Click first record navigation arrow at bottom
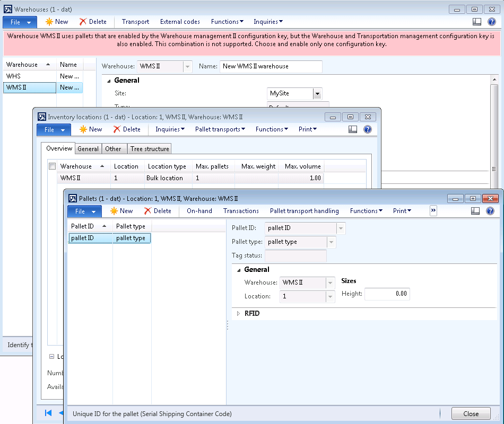Viewport: 504px width, 424px height. 48,413
